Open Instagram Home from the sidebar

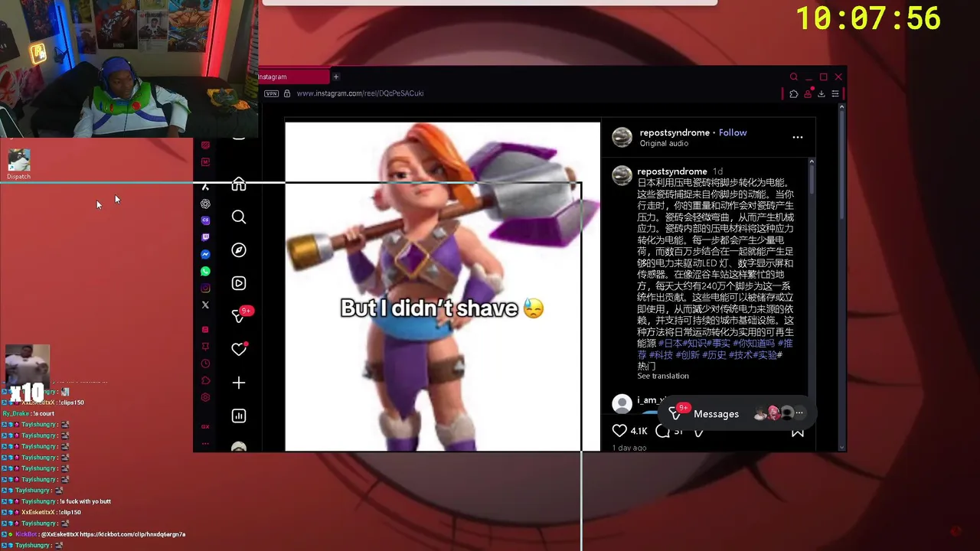click(239, 184)
